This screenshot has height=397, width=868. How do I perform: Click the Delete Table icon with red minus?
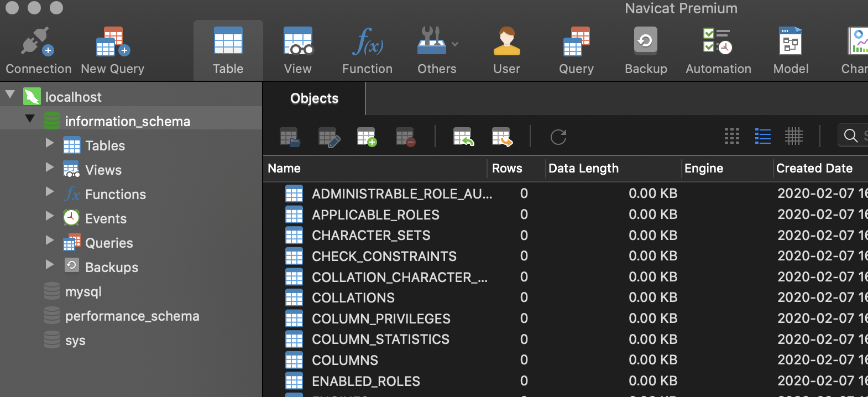(405, 137)
